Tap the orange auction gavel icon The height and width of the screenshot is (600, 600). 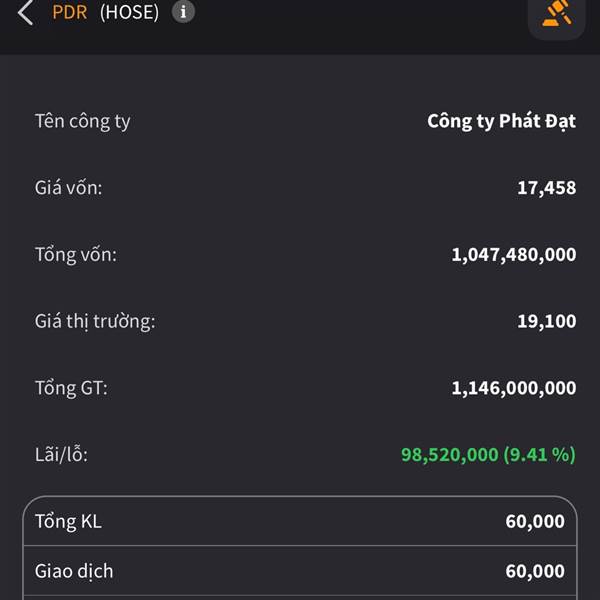(556, 15)
